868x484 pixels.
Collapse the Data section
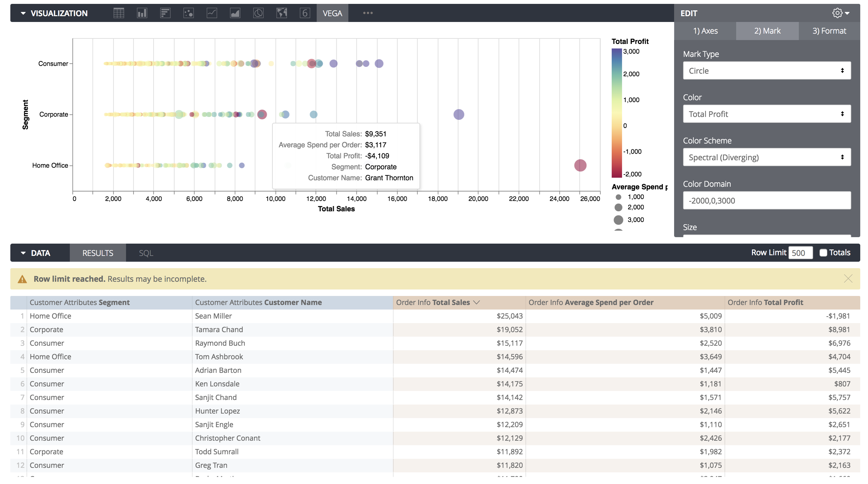click(x=23, y=253)
